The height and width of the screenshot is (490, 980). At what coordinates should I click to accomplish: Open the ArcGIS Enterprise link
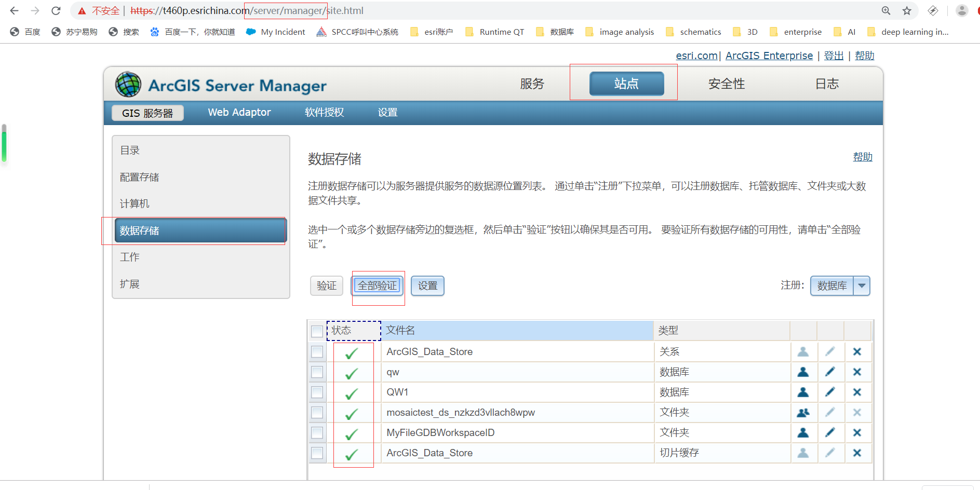click(x=769, y=56)
